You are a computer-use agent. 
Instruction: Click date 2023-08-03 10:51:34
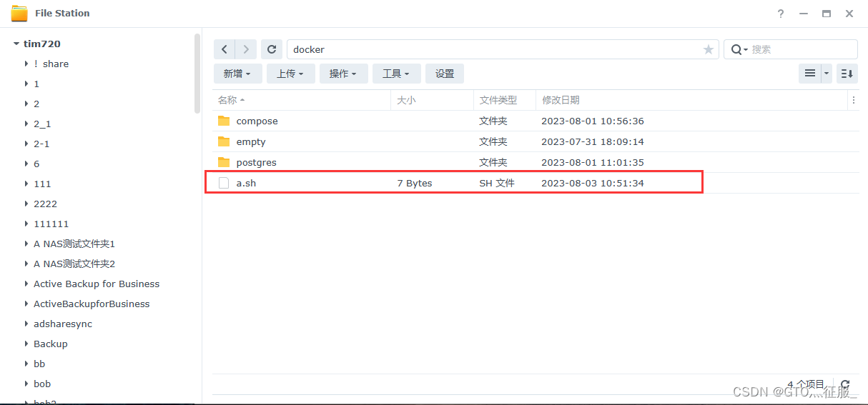(x=593, y=184)
